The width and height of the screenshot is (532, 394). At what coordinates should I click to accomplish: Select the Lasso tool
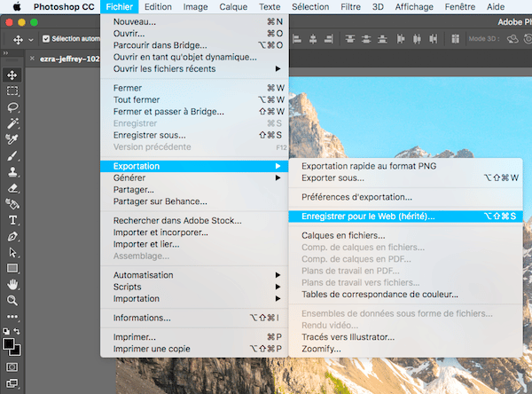pos(12,106)
